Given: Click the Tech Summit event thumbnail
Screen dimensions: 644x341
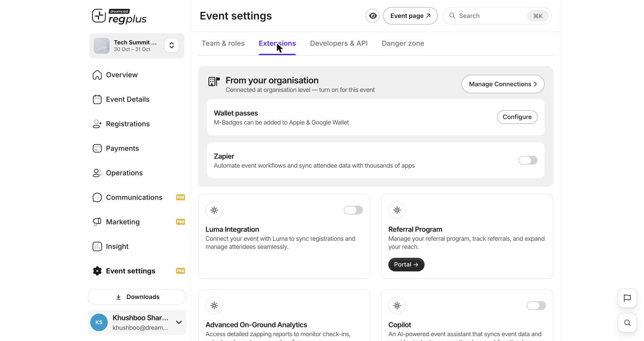Looking at the screenshot, I should pyautogui.click(x=102, y=46).
